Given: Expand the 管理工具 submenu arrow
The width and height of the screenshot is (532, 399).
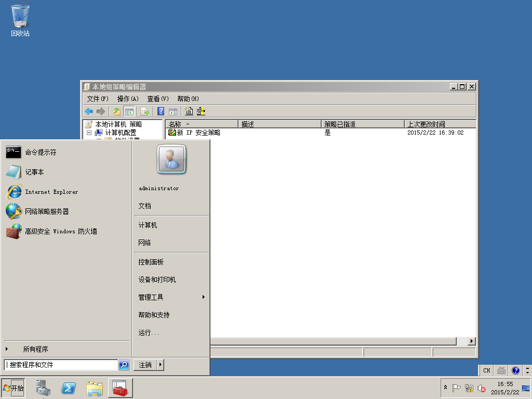Looking at the screenshot, I should click(x=203, y=297).
